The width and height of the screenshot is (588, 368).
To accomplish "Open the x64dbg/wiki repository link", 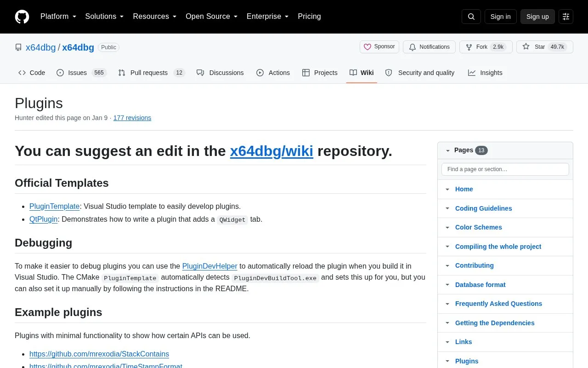I will 271,151.
